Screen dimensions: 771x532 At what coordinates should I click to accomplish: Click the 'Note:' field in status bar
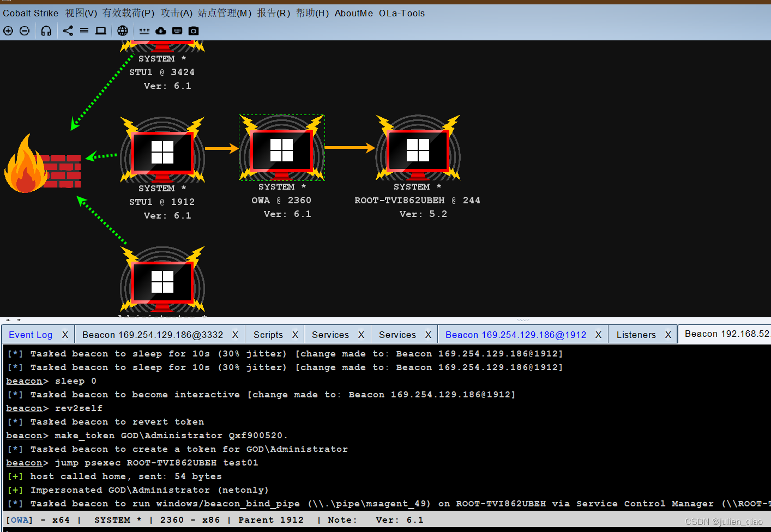coord(342,520)
